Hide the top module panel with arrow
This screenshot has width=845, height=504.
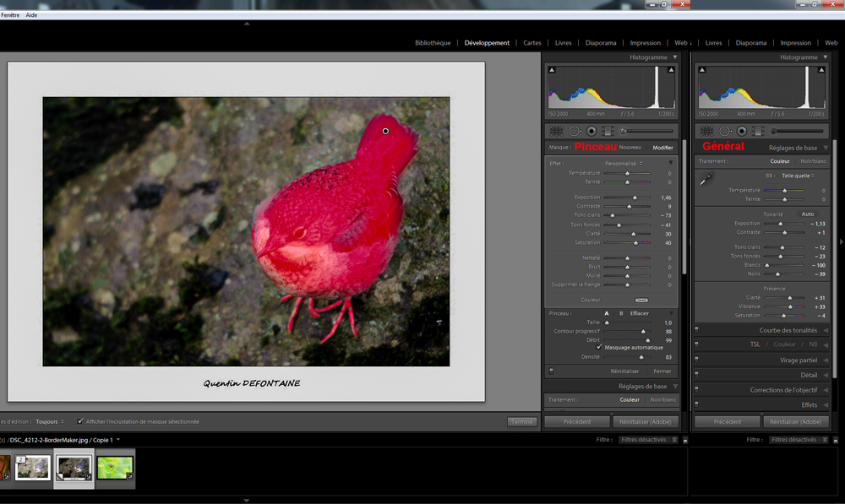click(247, 24)
